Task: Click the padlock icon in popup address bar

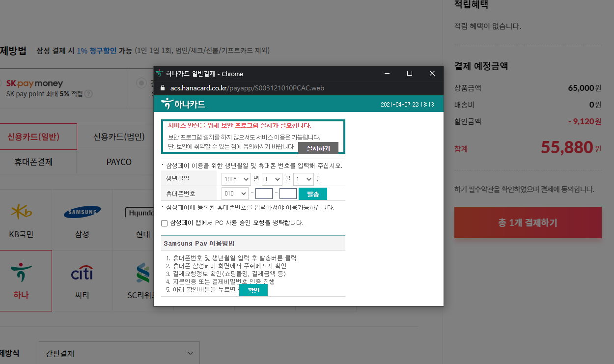Action: [x=163, y=88]
